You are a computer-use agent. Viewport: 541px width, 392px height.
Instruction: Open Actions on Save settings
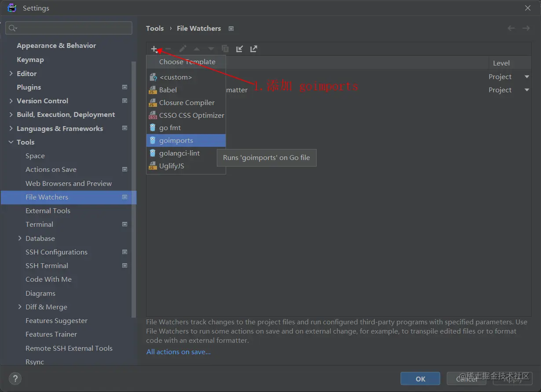click(51, 170)
